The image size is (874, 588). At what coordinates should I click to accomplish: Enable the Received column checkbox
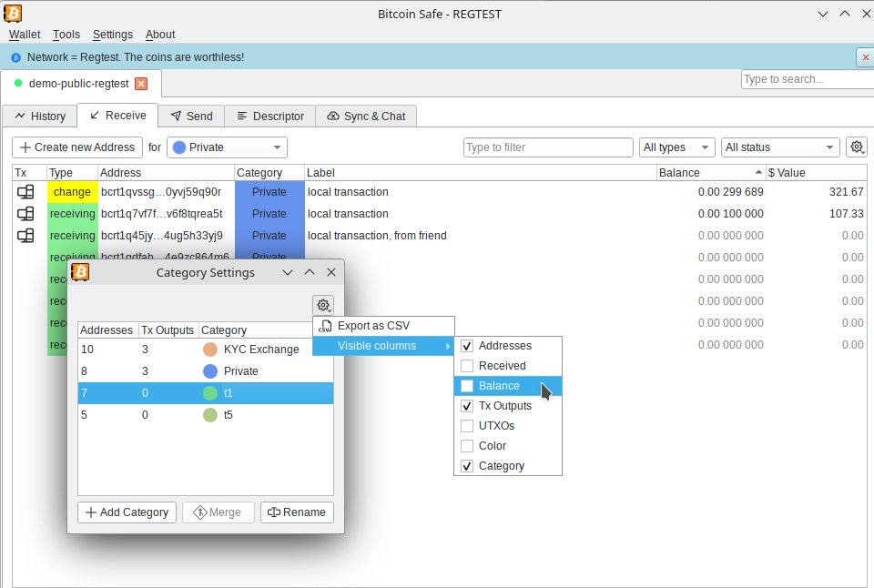467,366
